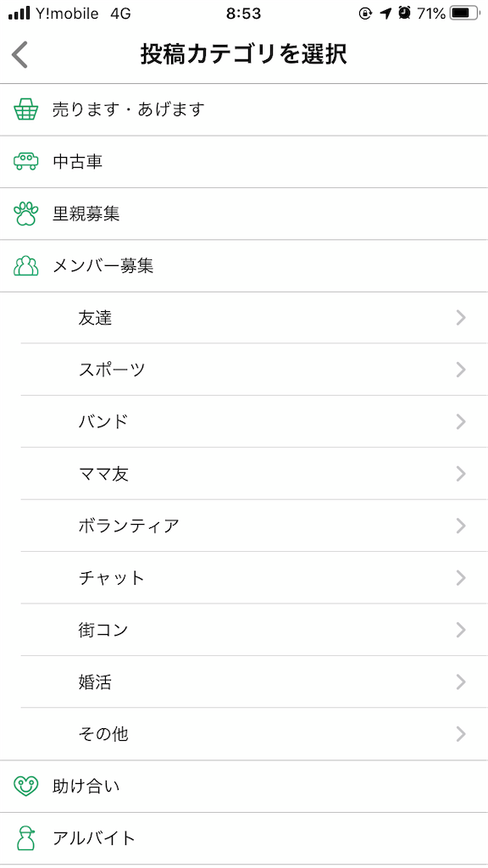This screenshot has width=488, height=868.
Task: Tap the 8:53 clock display
Action: point(244,13)
